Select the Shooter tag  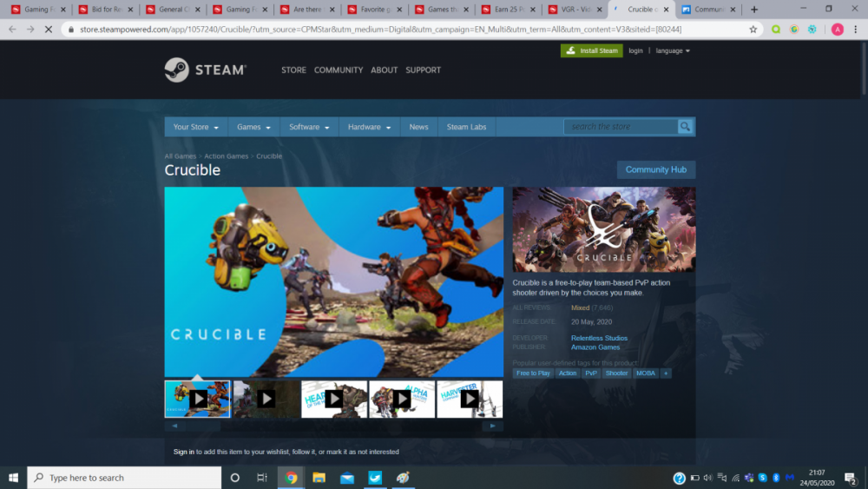(x=616, y=373)
